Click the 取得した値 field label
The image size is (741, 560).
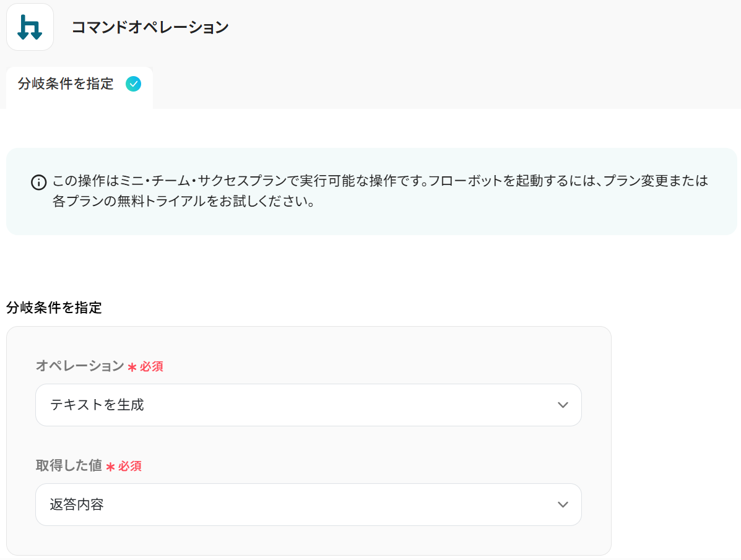point(69,466)
